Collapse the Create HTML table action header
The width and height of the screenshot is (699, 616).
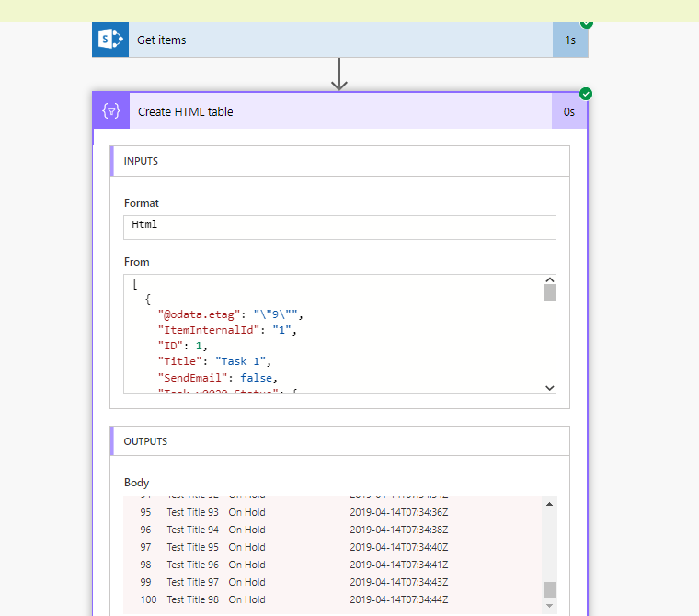(x=340, y=111)
